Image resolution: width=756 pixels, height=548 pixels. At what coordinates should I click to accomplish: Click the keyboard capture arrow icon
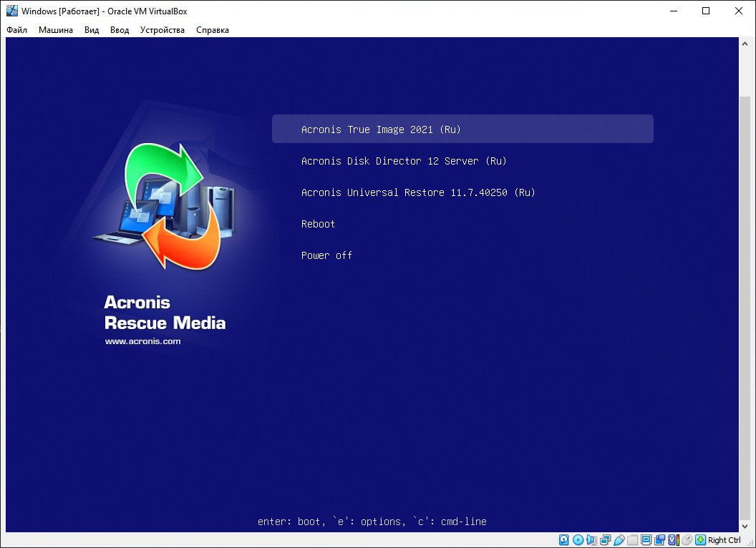point(701,540)
